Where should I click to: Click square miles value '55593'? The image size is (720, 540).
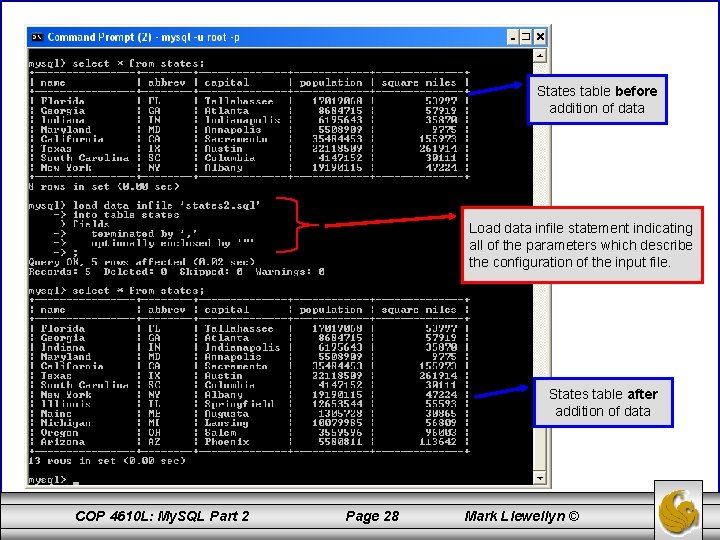click(441, 404)
